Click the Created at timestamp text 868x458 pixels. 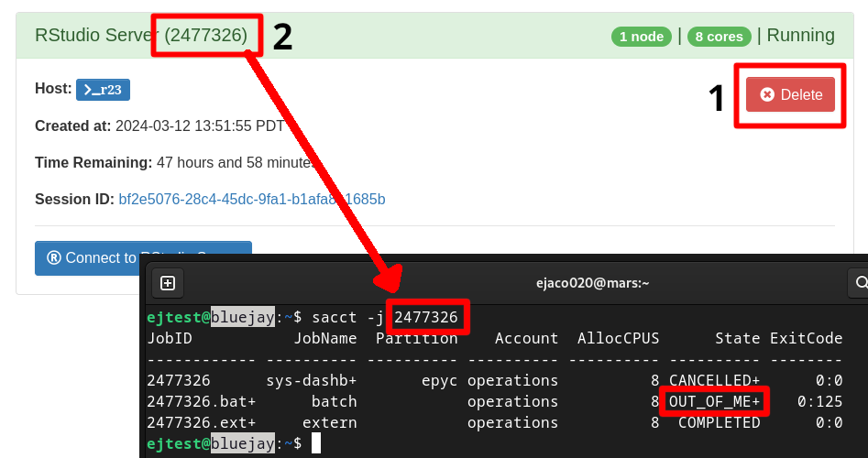tap(200, 125)
